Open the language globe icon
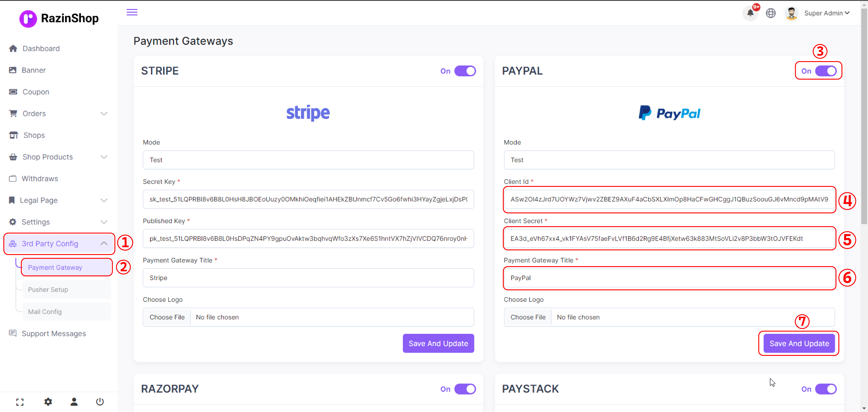 pyautogui.click(x=771, y=13)
